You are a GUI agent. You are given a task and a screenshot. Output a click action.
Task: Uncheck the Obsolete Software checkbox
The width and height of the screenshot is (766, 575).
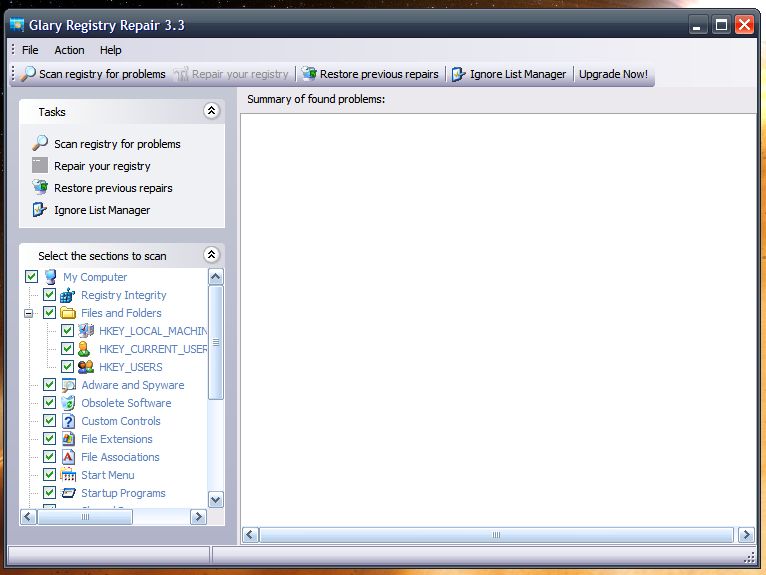tap(49, 403)
